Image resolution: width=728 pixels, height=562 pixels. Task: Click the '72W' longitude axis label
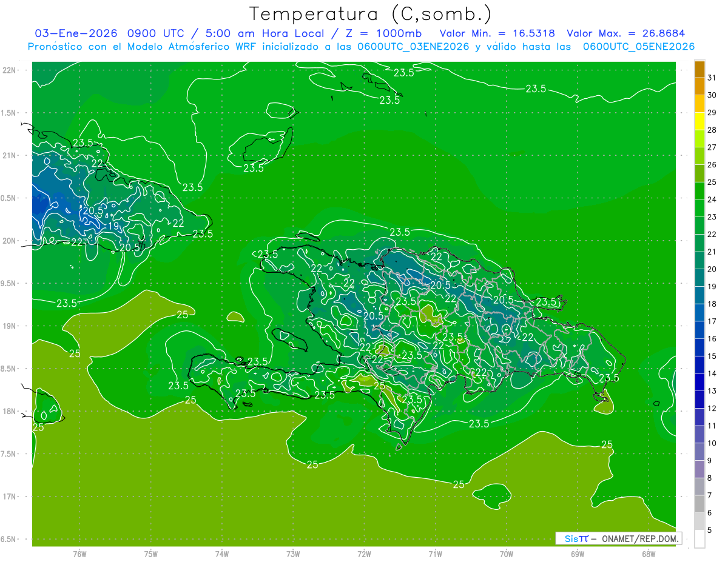point(364,554)
